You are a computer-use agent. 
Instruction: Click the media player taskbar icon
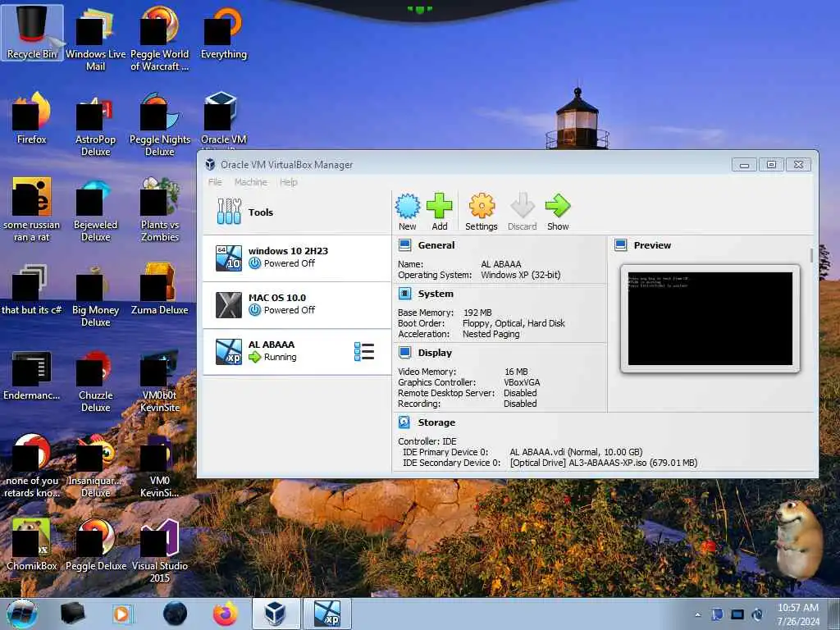pos(121,614)
